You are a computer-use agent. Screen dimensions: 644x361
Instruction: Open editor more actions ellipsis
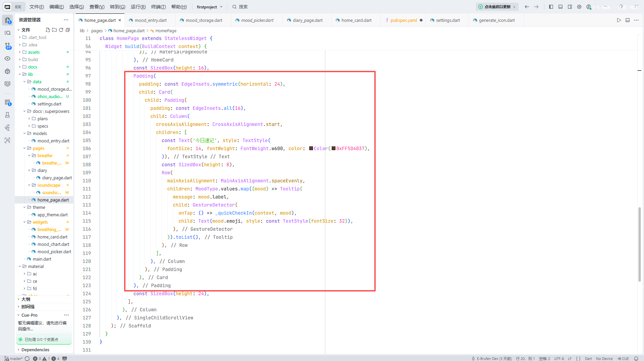click(636, 20)
